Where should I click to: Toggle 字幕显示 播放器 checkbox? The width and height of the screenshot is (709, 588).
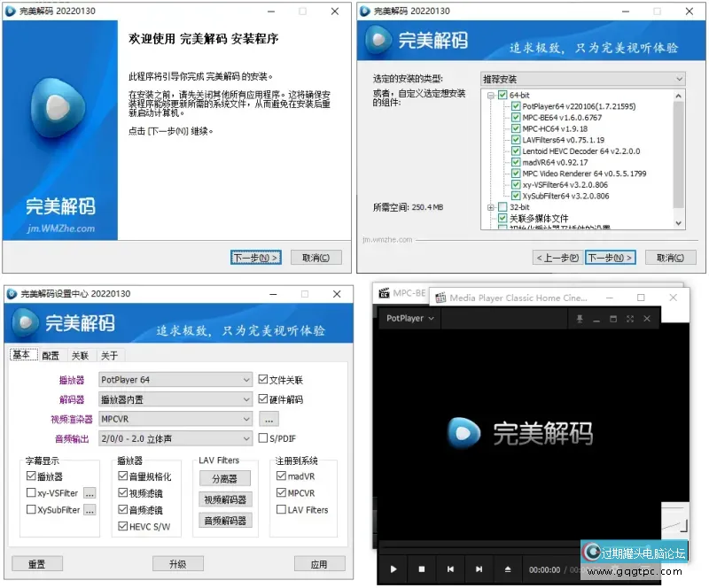tap(31, 476)
